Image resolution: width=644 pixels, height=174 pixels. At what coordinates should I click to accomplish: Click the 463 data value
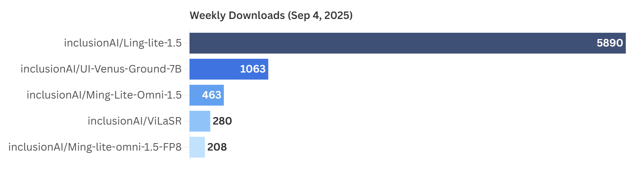coord(212,95)
